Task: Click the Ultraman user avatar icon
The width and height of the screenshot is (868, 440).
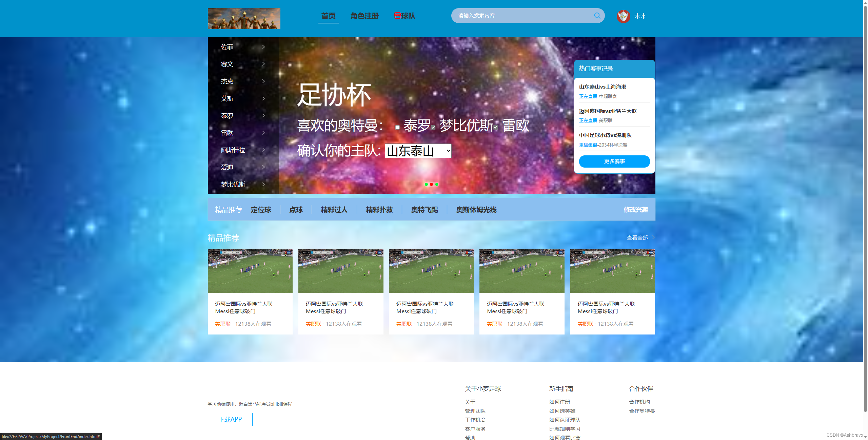Action: pos(623,16)
